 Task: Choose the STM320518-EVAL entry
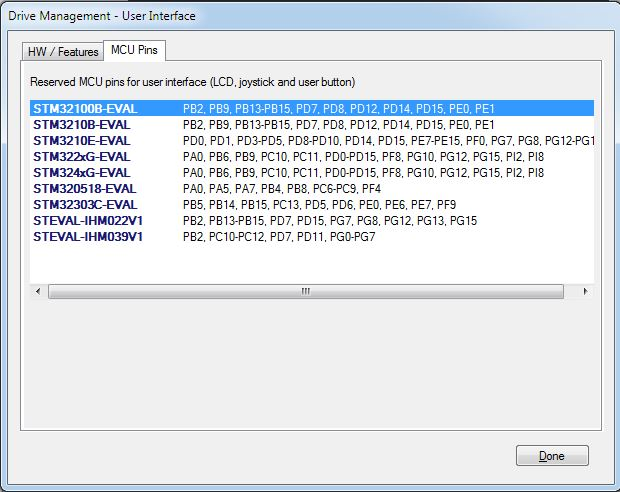click(x=312, y=189)
